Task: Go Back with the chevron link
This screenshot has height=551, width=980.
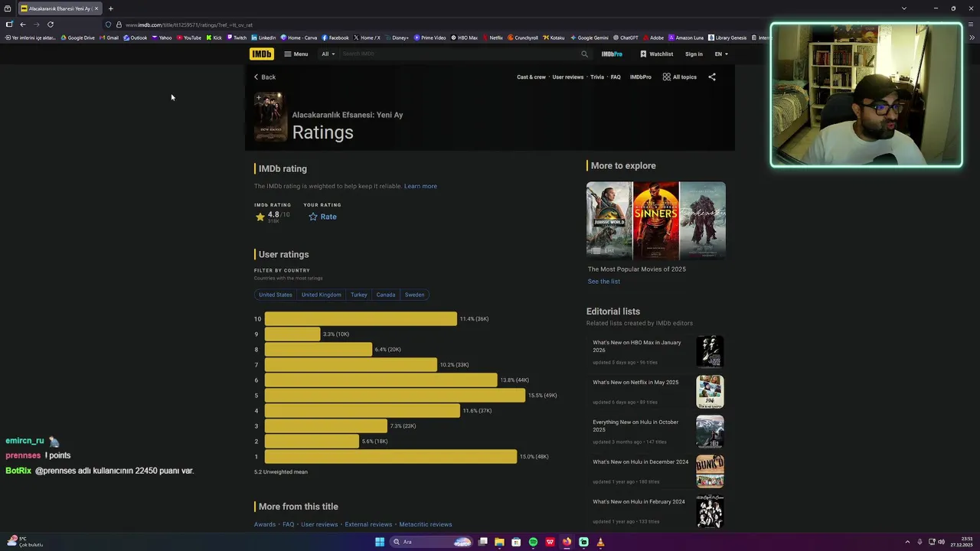Action: click(x=265, y=77)
